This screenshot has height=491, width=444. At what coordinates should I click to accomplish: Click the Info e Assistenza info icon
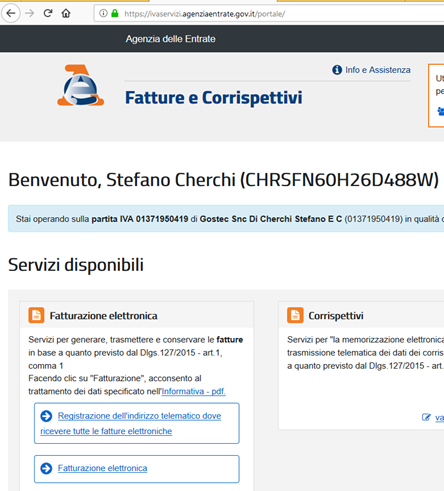point(337,70)
